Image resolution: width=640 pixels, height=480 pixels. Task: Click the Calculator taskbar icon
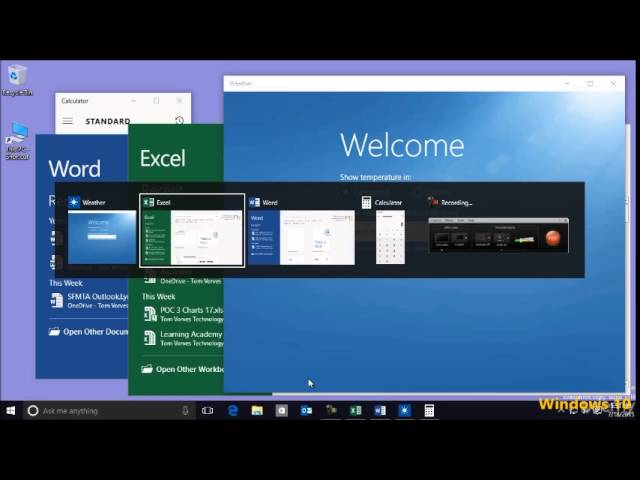tap(429, 411)
